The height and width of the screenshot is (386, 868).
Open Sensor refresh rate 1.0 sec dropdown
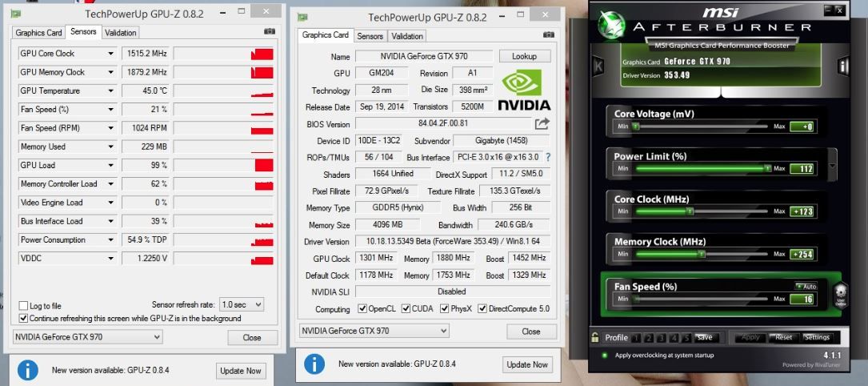tap(242, 304)
